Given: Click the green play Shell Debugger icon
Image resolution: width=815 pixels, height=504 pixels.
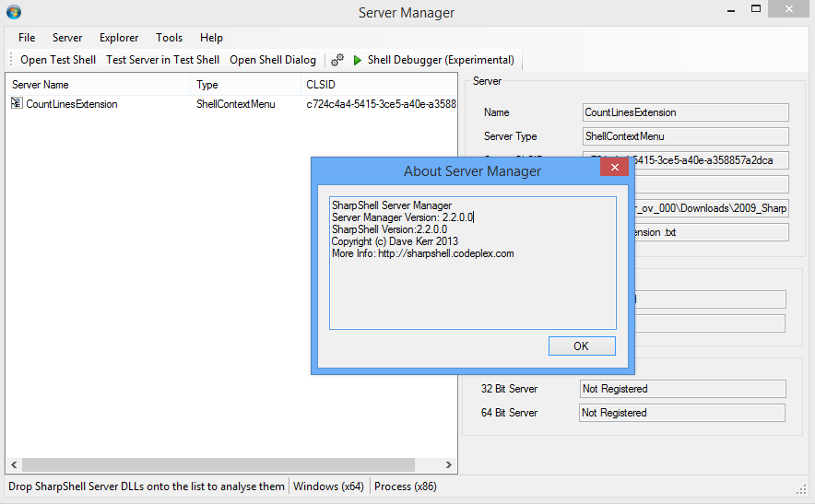Looking at the screenshot, I should (x=358, y=60).
